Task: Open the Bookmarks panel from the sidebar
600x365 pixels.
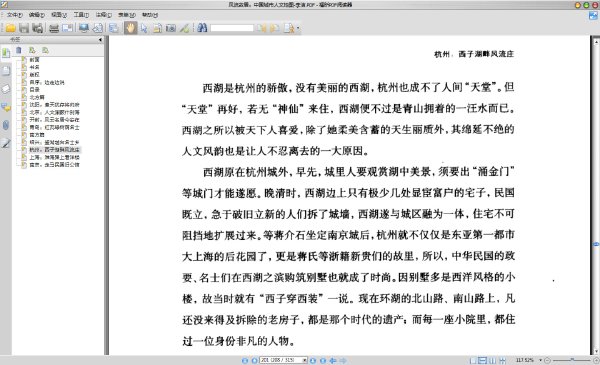Action: click(x=6, y=53)
